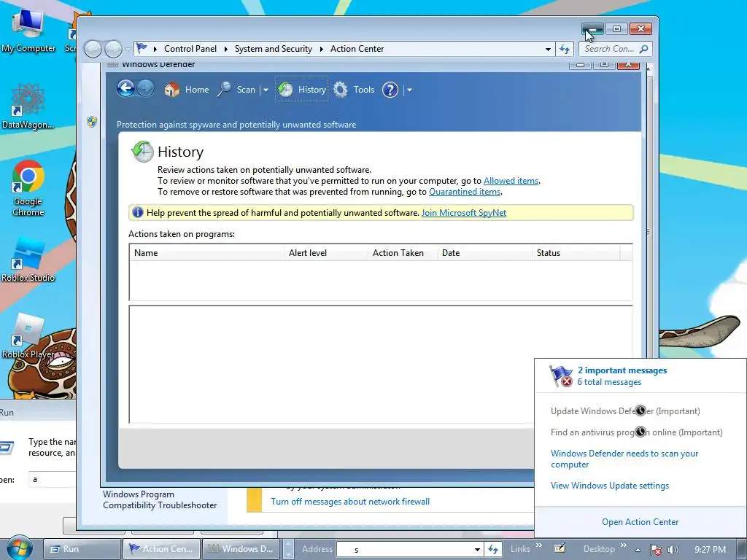Switch to Windows Defender taskbar button
This screenshot has height=560, width=747.
(241, 548)
